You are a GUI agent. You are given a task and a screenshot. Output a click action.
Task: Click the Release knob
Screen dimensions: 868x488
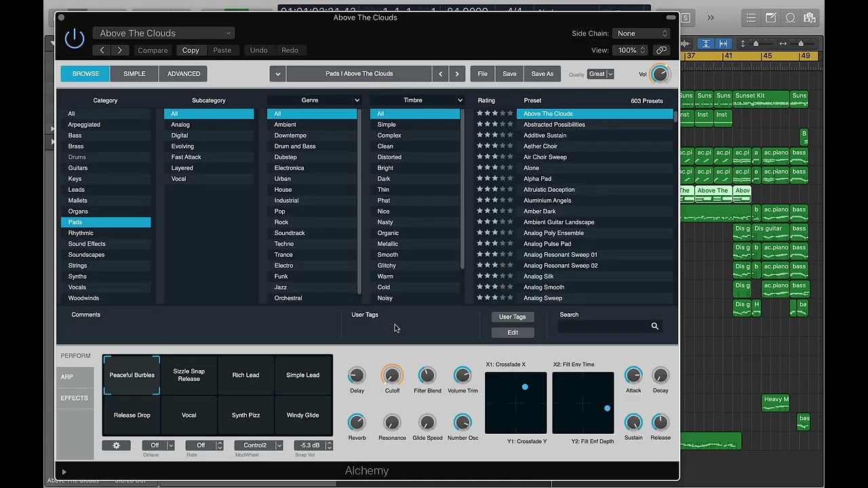(660, 423)
